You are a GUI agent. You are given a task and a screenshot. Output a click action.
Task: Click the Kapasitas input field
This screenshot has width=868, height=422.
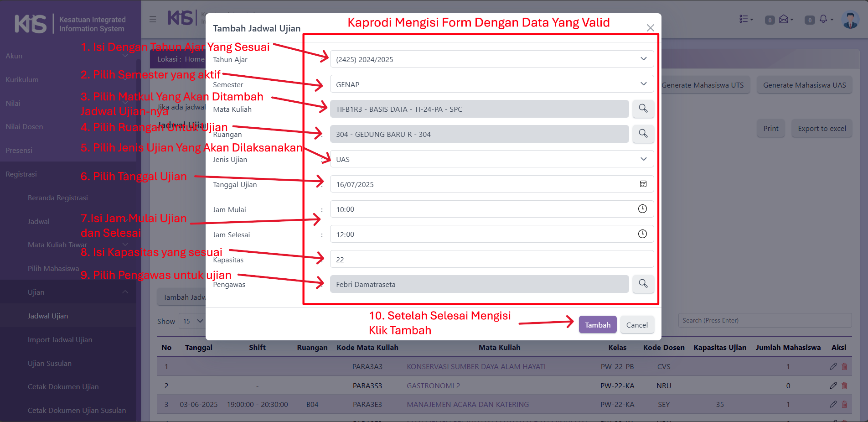(491, 259)
